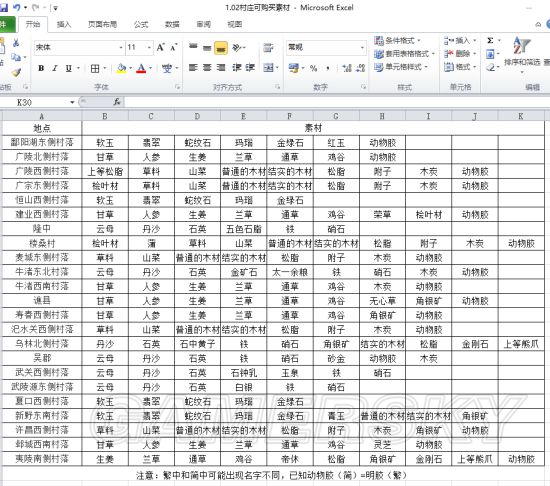Open the font name dropdown (宋体)
550x486 pixels.
tap(121, 47)
